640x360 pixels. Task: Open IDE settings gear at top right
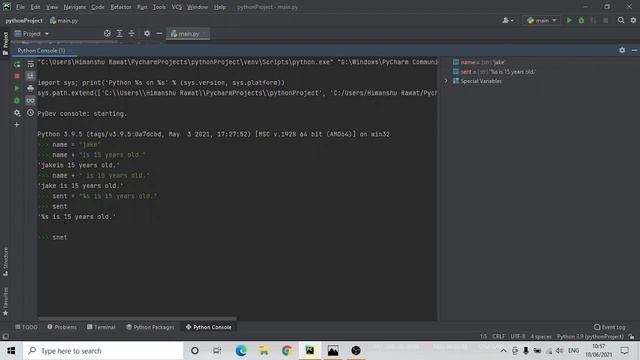pyautogui.click(x=633, y=20)
